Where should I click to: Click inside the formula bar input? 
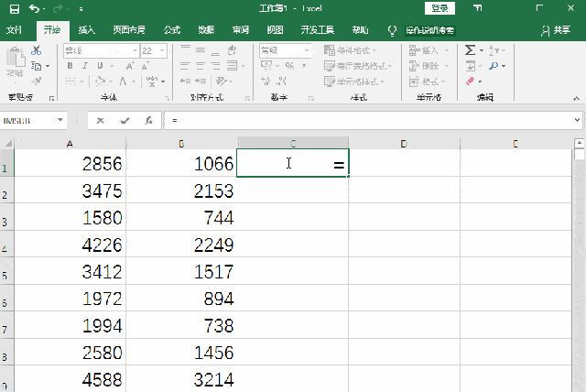pyautogui.click(x=368, y=120)
